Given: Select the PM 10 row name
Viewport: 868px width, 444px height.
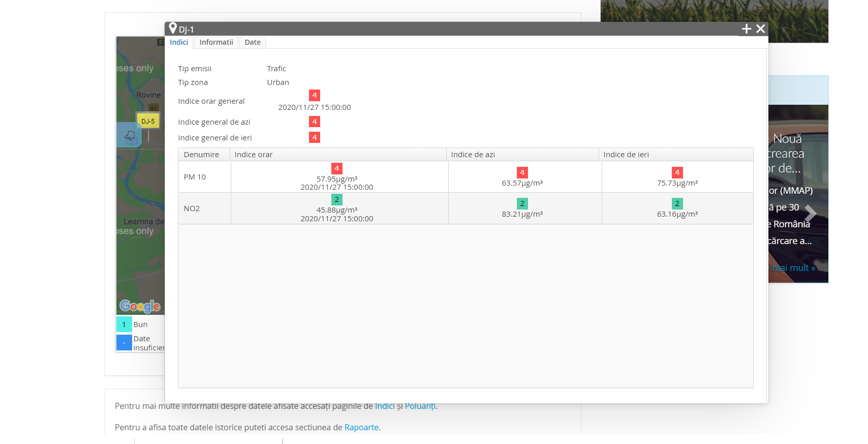Looking at the screenshot, I should click(x=195, y=177).
